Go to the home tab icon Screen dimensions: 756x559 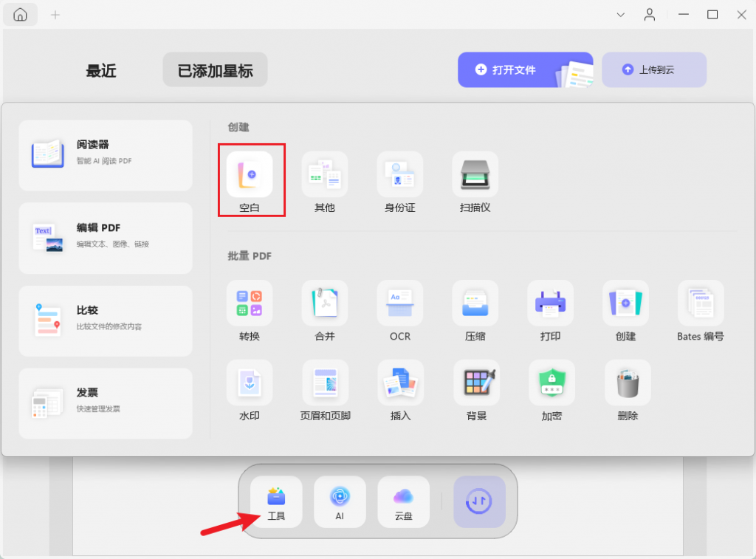pos(20,15)
